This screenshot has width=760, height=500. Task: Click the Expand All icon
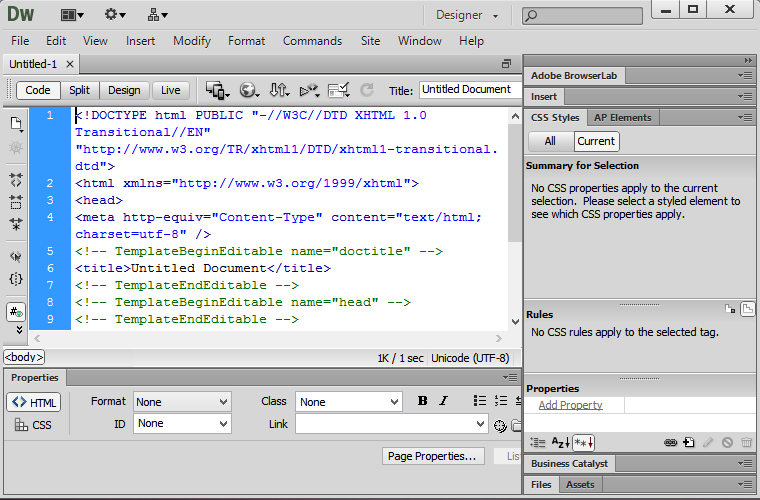[x=16, y=223]
